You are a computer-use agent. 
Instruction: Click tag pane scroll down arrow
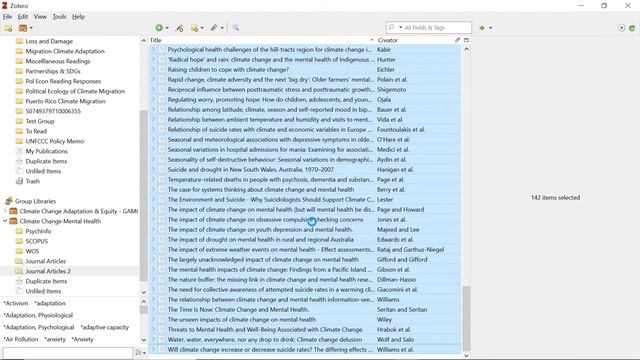click(143, 340)
